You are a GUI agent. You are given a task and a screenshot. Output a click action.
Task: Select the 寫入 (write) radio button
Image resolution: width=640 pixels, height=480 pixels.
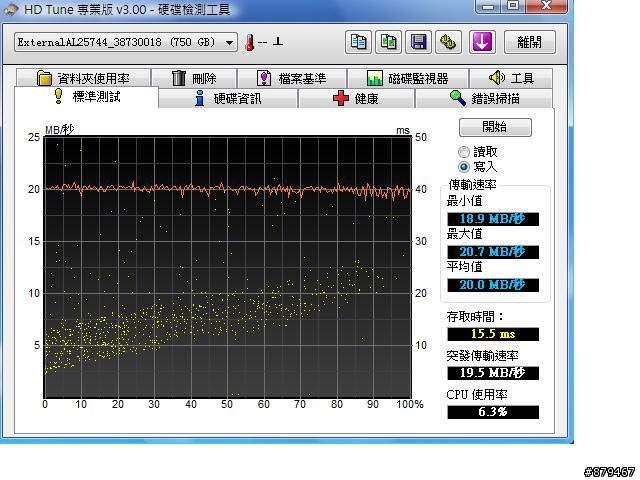[464, 167]
